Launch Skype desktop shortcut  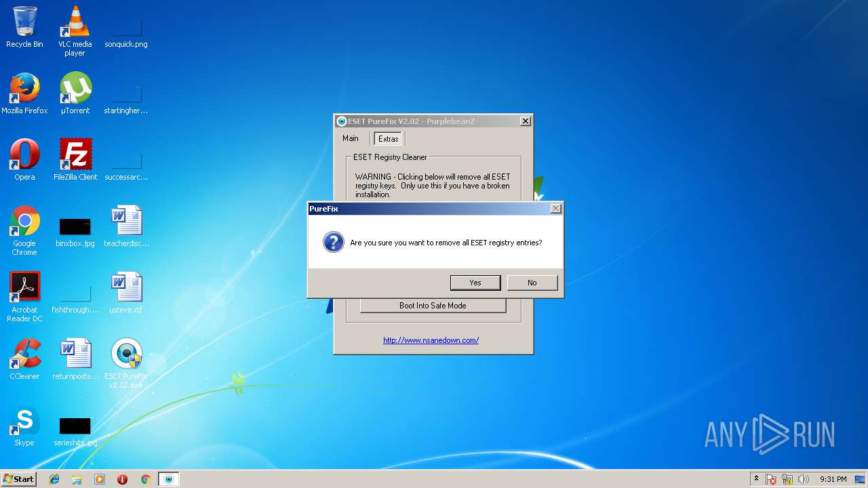(24, 426)
